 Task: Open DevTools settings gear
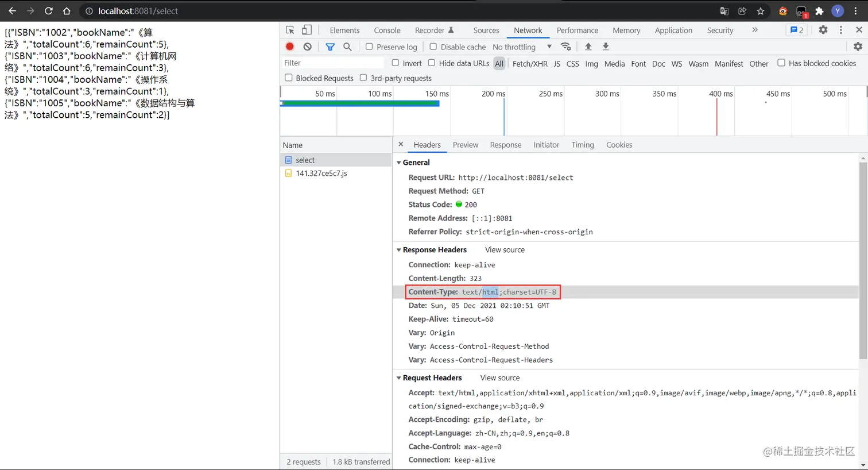[823, 30]
